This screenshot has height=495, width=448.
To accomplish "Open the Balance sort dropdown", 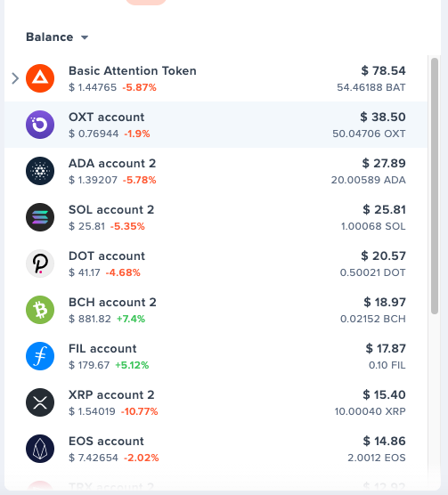I will 57,37.
